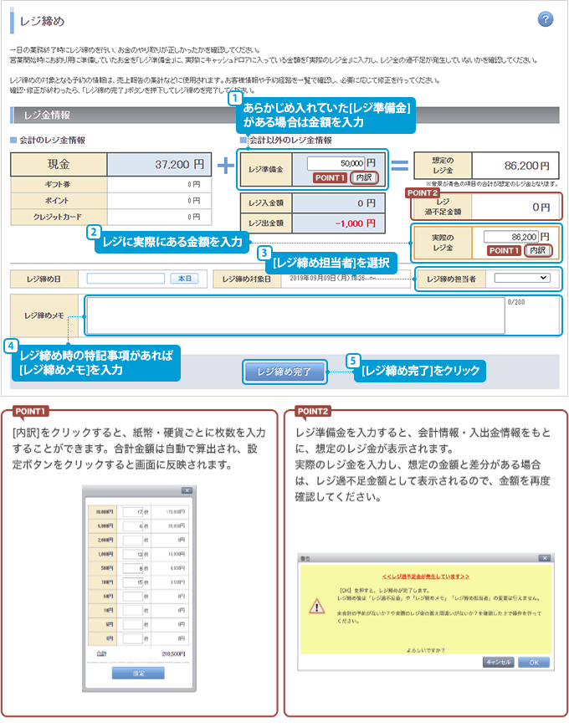Open the レジ締め担当者 dropdown
Image resolution: width=569 pixels, height=728 pixels.
(521, 278)
